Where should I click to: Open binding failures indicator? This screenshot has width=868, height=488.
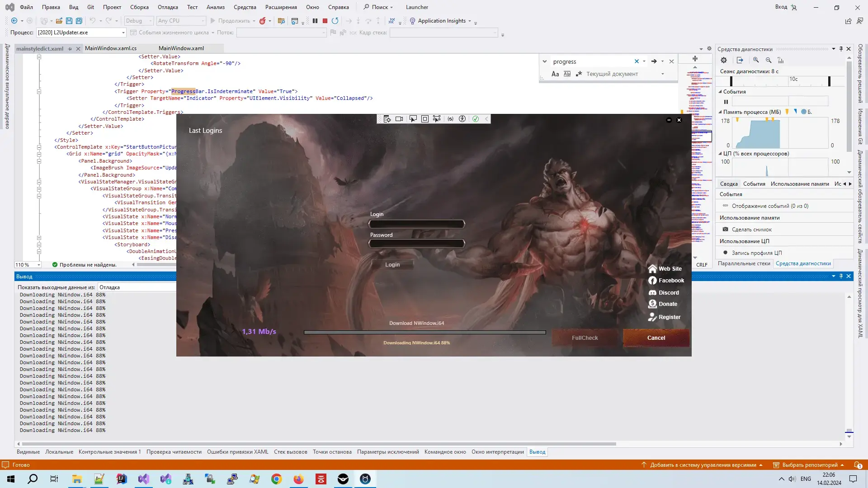point(450,119)
